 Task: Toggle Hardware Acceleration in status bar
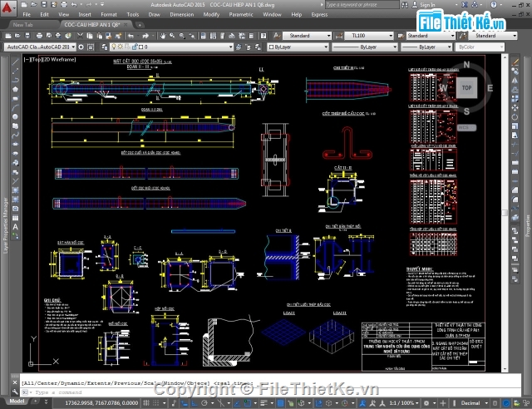point(506,403)
